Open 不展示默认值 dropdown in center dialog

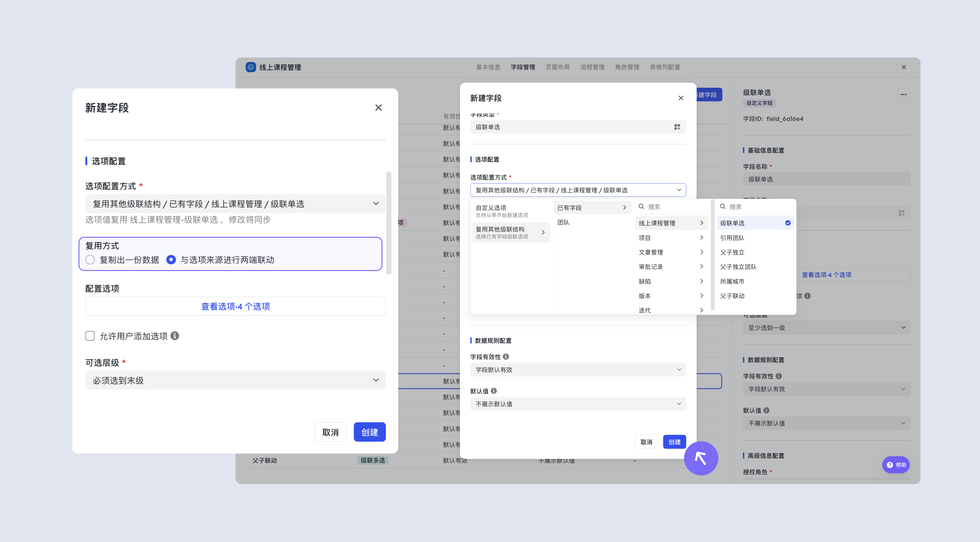click(578, 404)
